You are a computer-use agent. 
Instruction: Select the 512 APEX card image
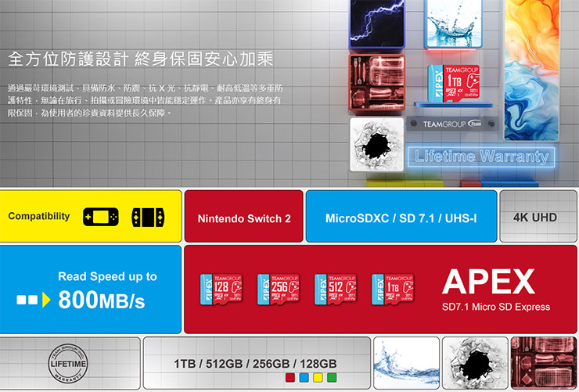336,290
